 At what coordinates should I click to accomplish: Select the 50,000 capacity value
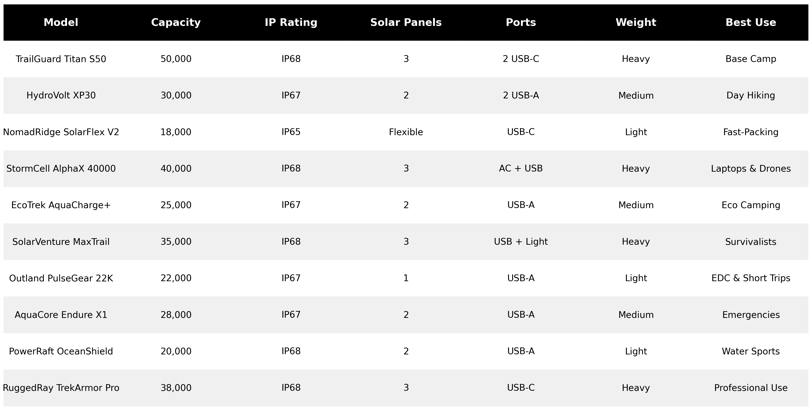[x=176, y=59]
